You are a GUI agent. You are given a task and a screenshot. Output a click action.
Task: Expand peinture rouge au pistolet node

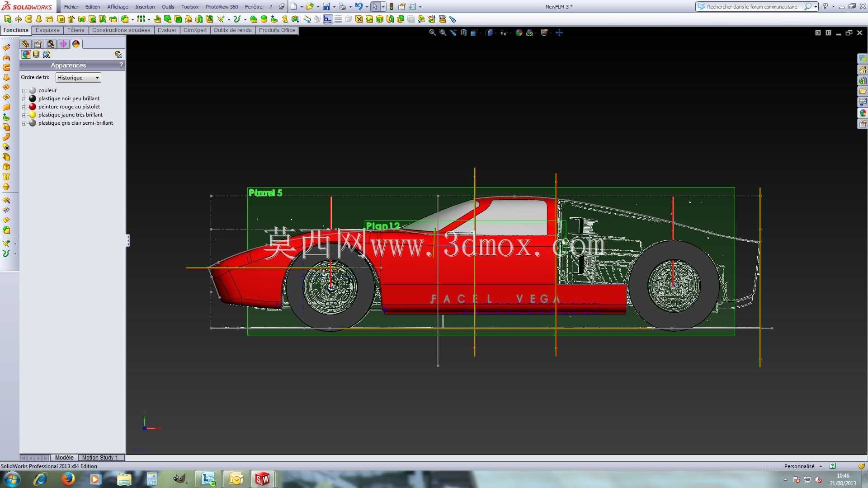[x=24, y=107]
